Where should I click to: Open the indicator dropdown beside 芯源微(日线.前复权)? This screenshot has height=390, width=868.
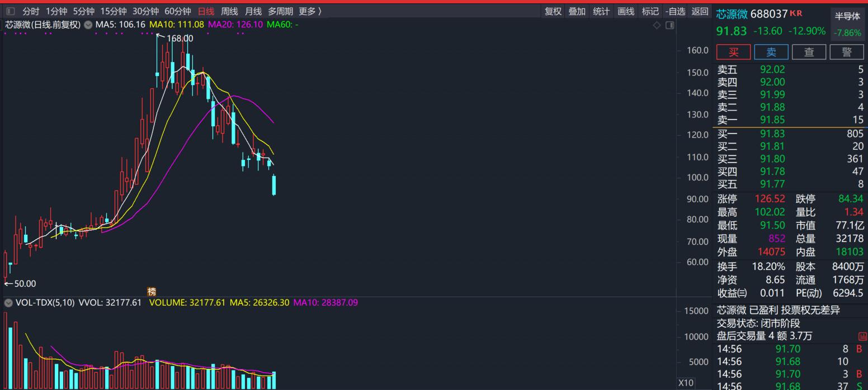click(x=88, y=25)
